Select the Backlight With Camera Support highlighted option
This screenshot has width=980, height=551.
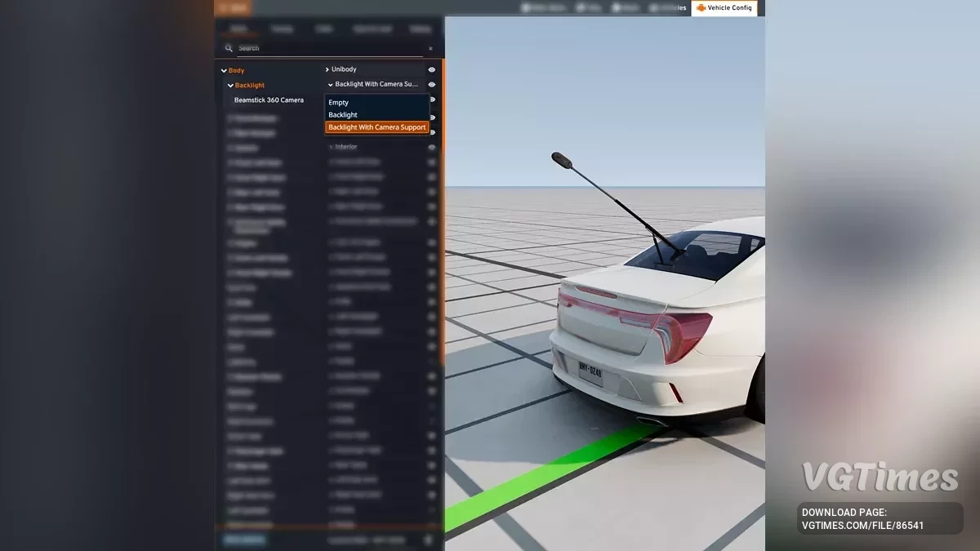(376, 127)
